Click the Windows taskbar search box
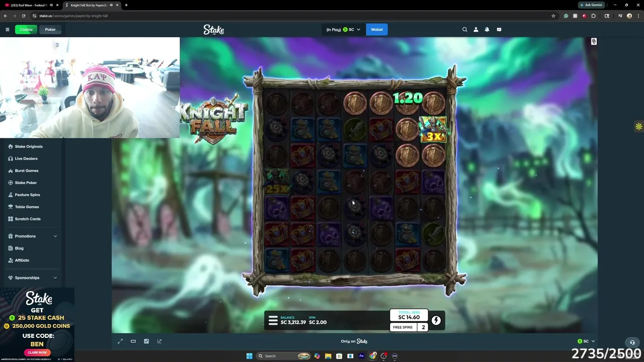Viewport: 644px width, 362px height. [284, 356]
